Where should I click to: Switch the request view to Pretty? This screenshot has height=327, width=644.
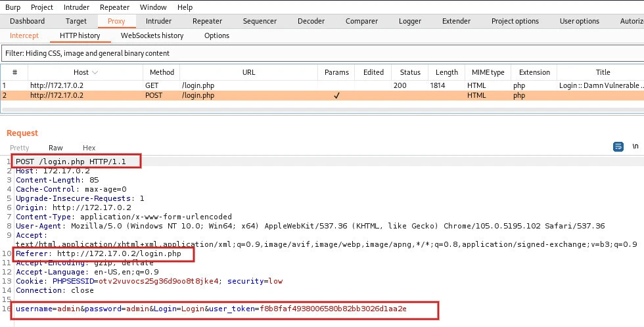click(x=20, y=148)
